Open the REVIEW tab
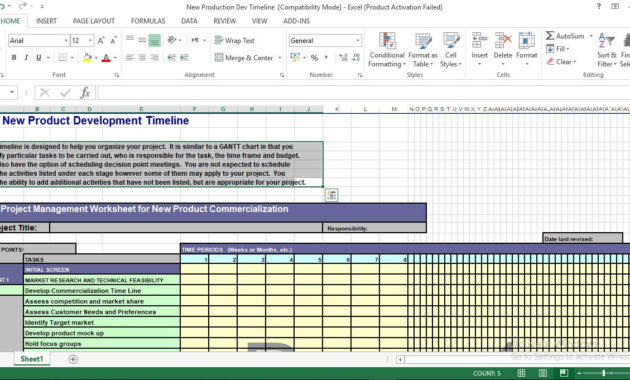Viewport: 630px width, 380px height. click(x=225, y=21)
